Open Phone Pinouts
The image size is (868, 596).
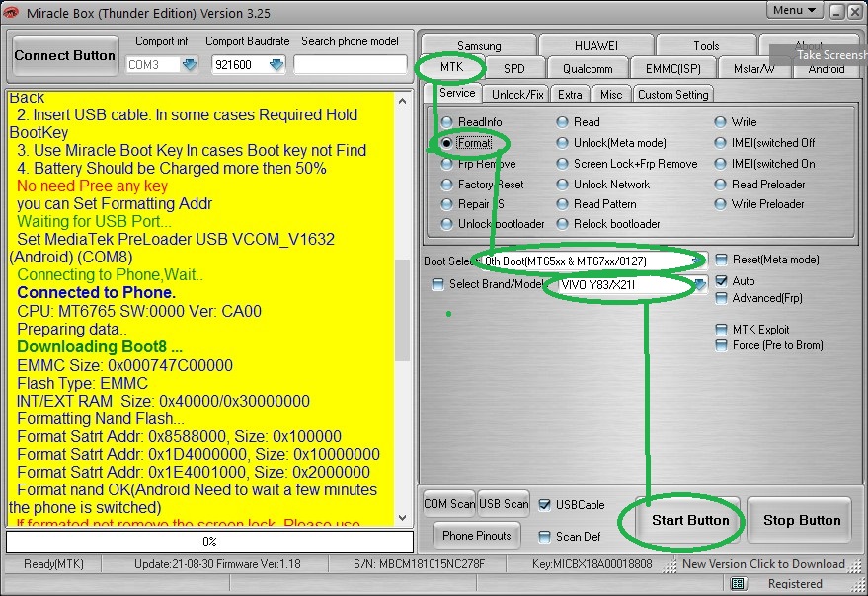click(477, 535)
